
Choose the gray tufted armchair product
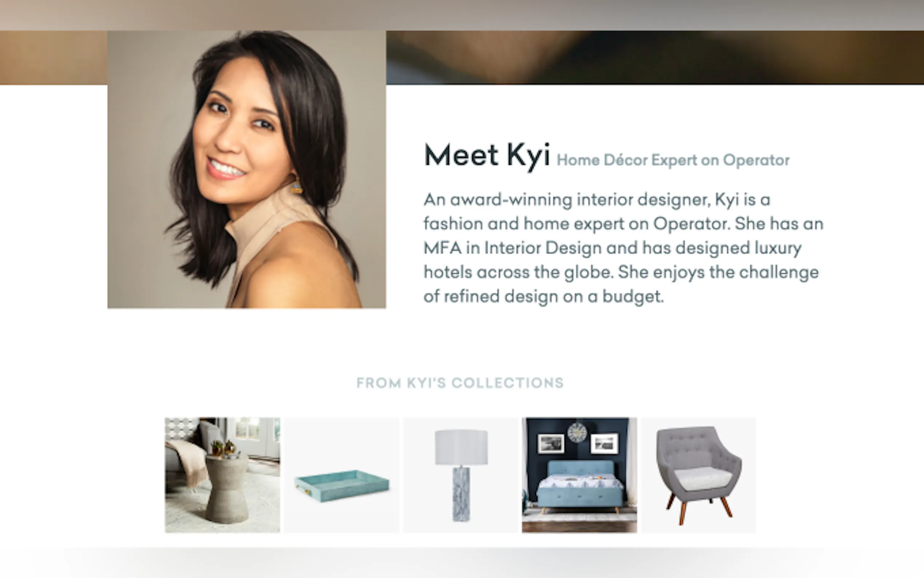point(698,475)
